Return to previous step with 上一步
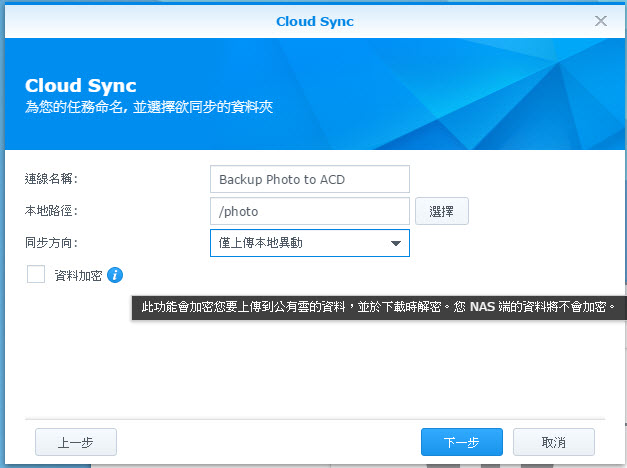Image resolution: width=627 pixels, height=468 pixels. 76,442
